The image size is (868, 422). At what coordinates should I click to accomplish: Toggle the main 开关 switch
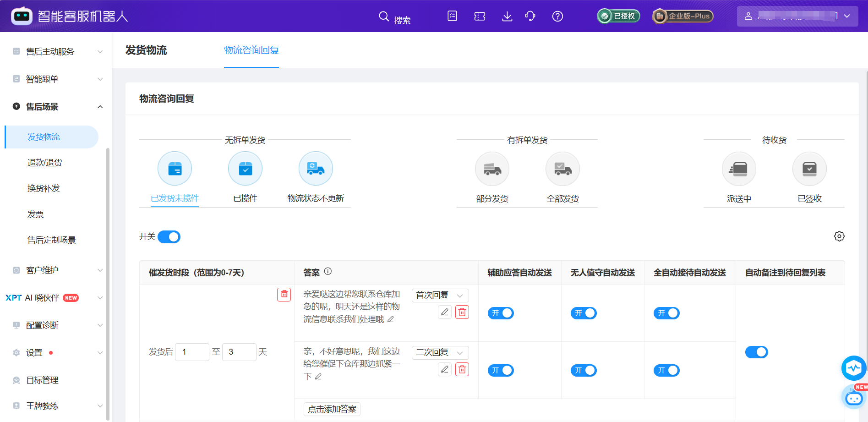click(169, 237)
